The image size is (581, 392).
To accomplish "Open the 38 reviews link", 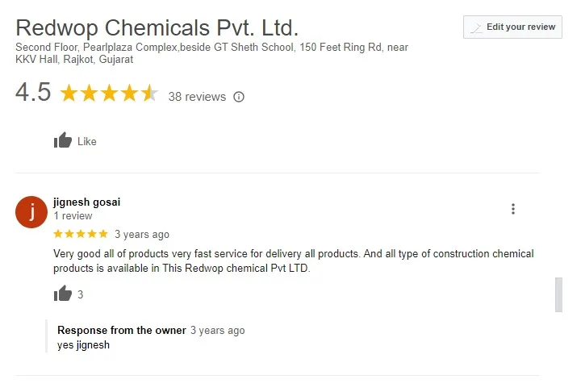I will click(x=197, y=97).
